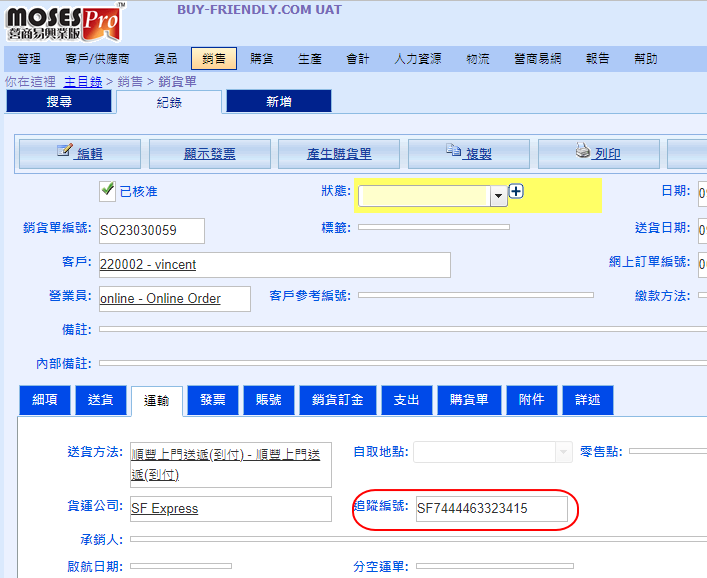Open the 物流 menu

pyautogui.click(x=477, y=59)
